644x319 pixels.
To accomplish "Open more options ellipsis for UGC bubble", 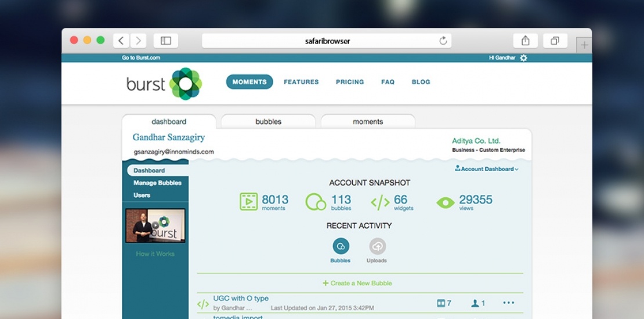I will 508,303.
